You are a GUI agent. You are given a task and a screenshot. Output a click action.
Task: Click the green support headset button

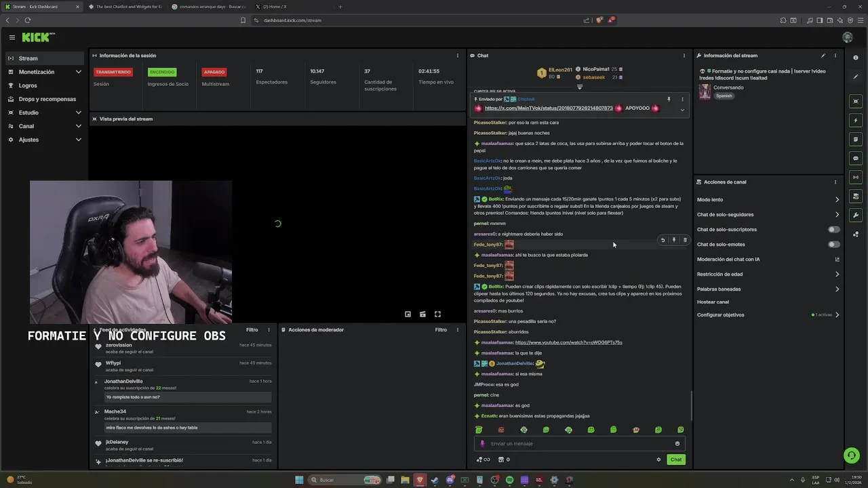pos(851,455)
